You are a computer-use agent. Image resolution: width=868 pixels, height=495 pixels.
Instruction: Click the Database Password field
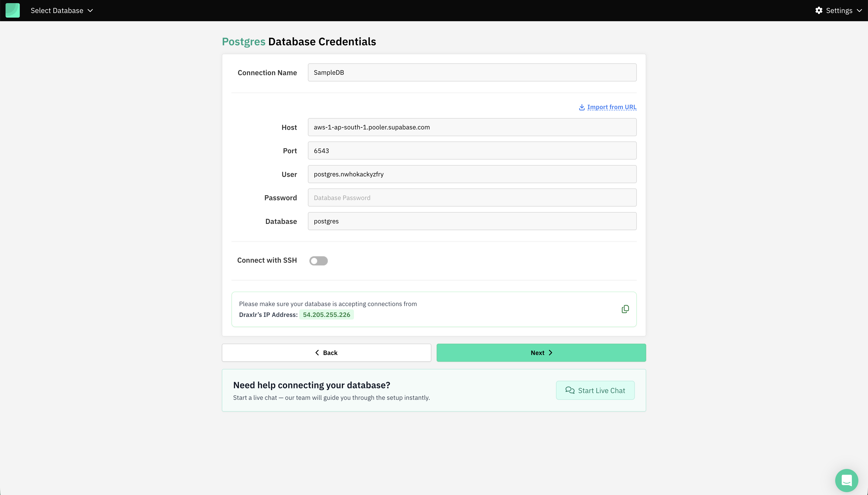(472, 198)
